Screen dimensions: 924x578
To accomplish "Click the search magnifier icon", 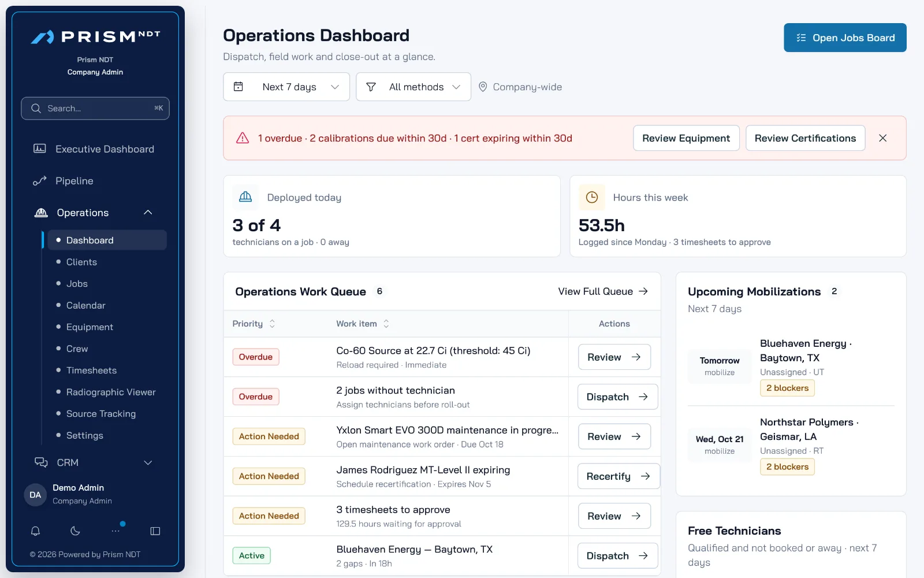I will pos(36,108).
